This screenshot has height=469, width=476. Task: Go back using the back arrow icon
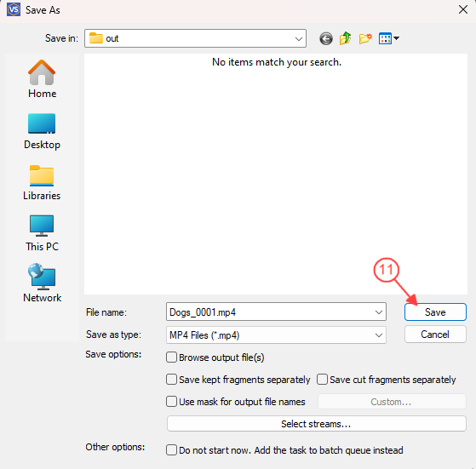326,39
